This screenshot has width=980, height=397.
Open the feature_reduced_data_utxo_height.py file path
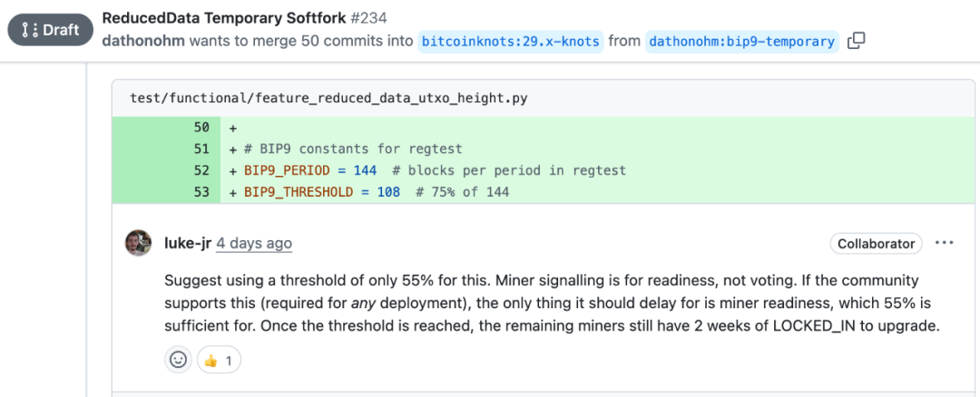(328, 98)
